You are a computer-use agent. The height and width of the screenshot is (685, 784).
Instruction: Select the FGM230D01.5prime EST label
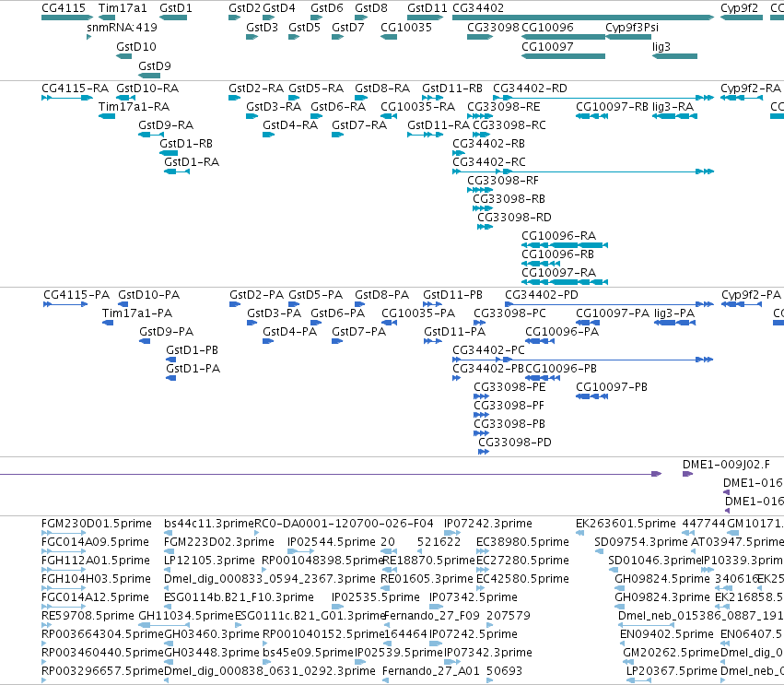(x=97, y=524)
